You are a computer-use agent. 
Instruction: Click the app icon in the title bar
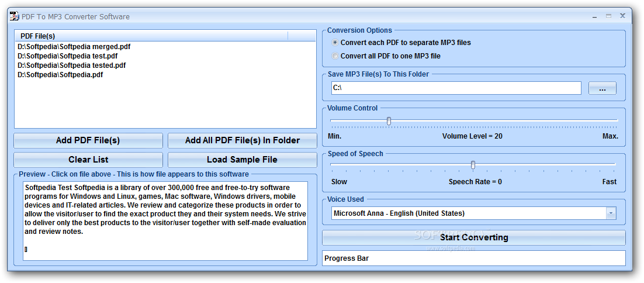tap(15, 16)
